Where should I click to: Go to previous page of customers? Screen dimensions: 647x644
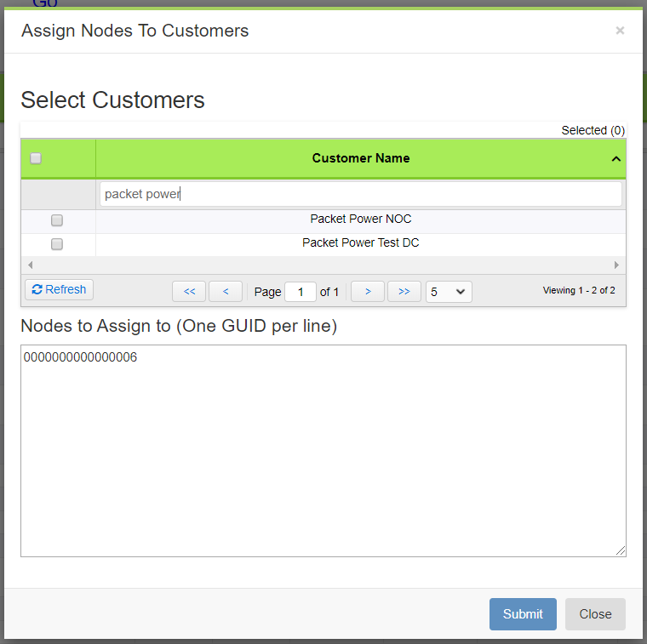[x=226, y=292]
